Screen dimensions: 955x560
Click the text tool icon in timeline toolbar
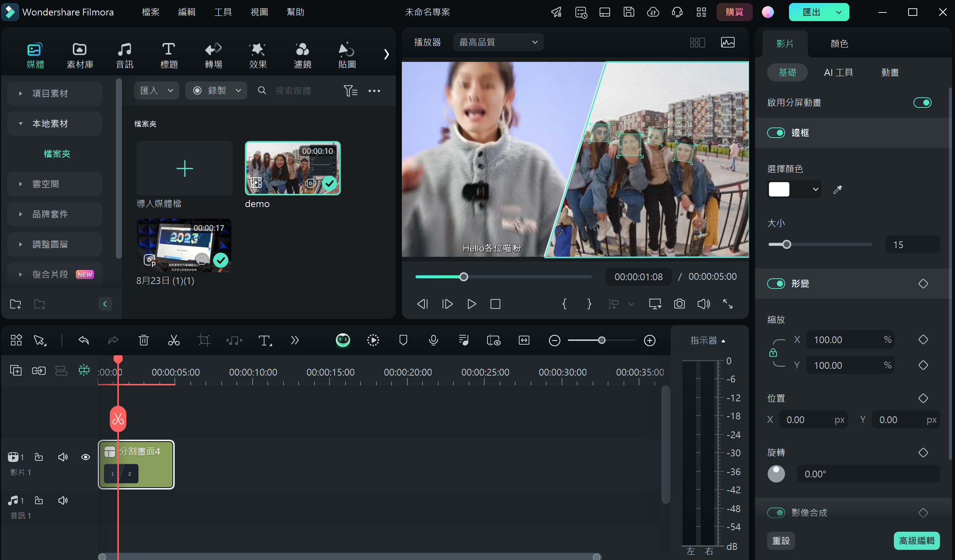(x=265, y=341)
